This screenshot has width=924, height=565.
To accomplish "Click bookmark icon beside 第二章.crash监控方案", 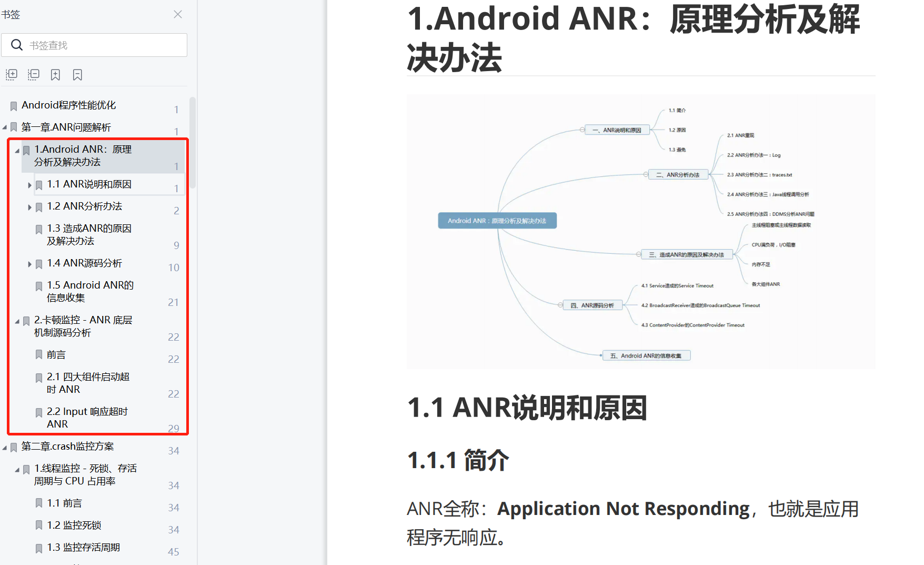I will (14, 447).
